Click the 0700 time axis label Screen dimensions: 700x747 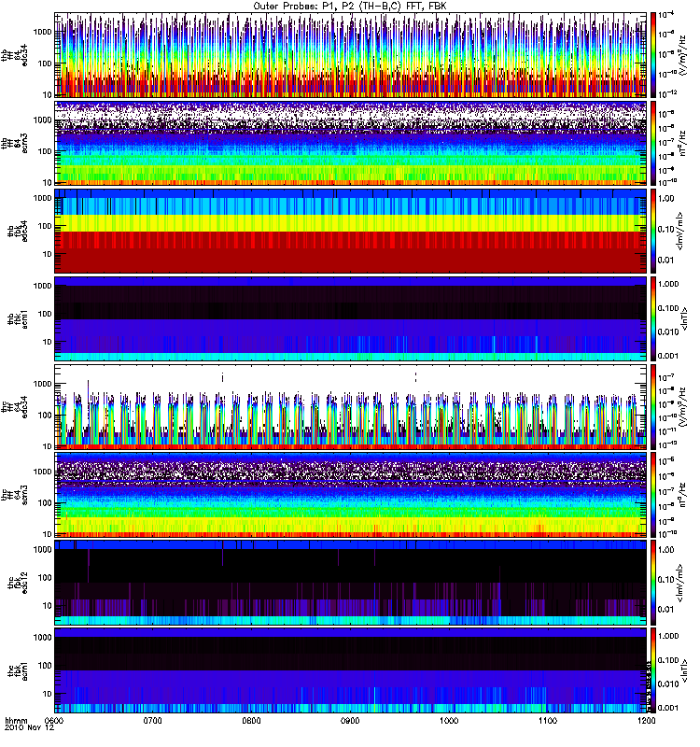(x=153, y=721)
